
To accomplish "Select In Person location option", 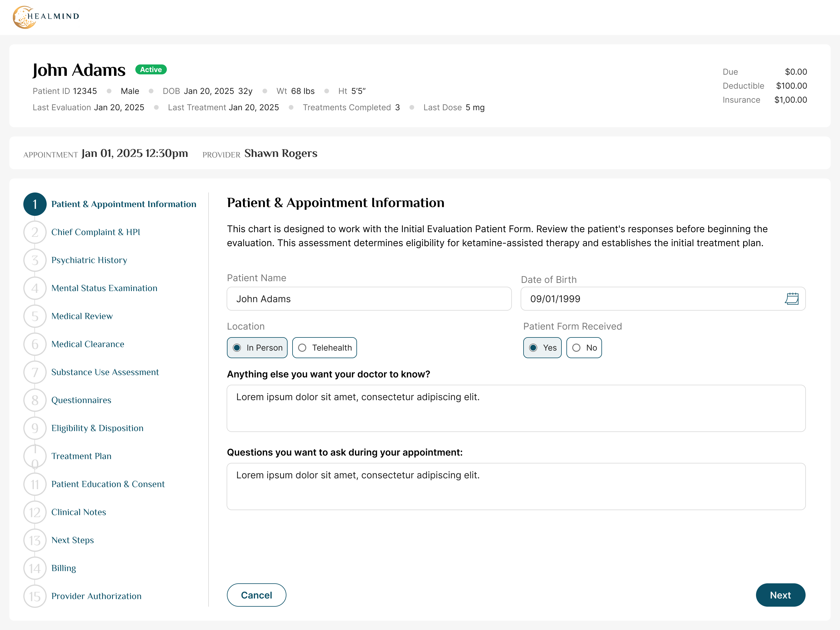I will pos(257,348).
